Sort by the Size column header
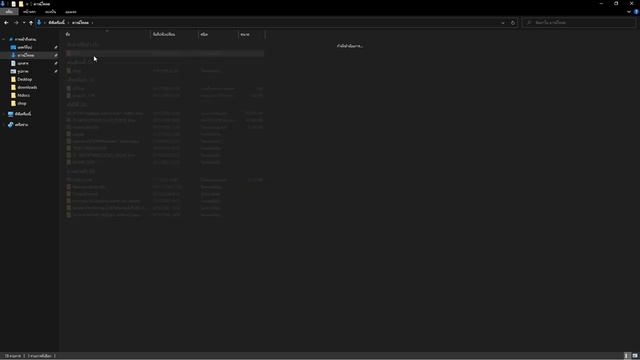 (x=251, y=35)
